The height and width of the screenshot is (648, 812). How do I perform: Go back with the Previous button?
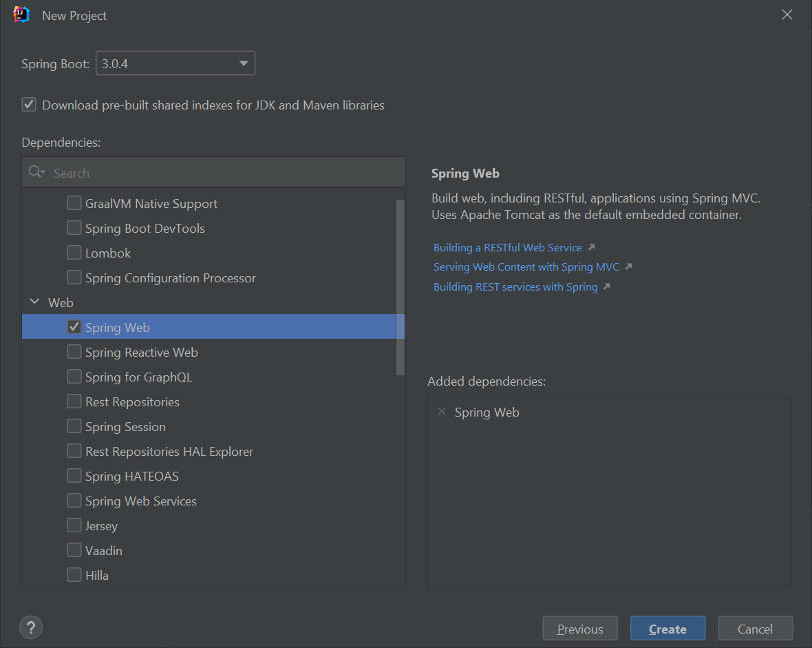tap(580, 628)
